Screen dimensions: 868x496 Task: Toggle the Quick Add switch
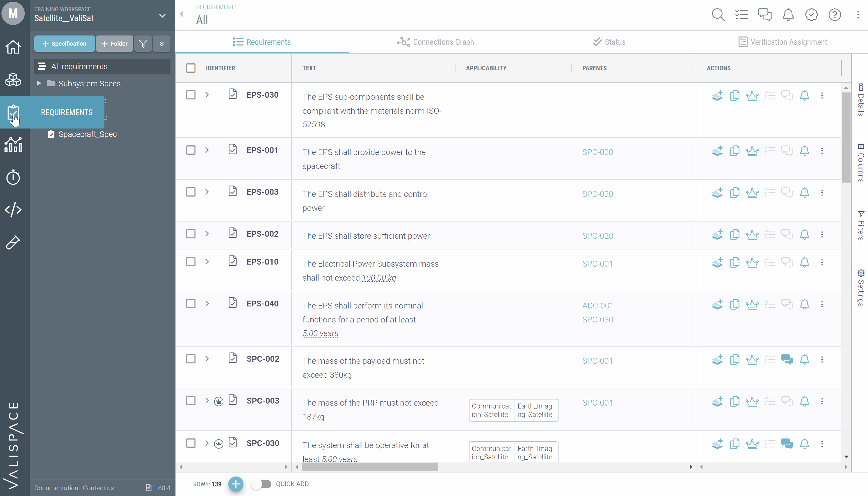(x=261, y=484)
